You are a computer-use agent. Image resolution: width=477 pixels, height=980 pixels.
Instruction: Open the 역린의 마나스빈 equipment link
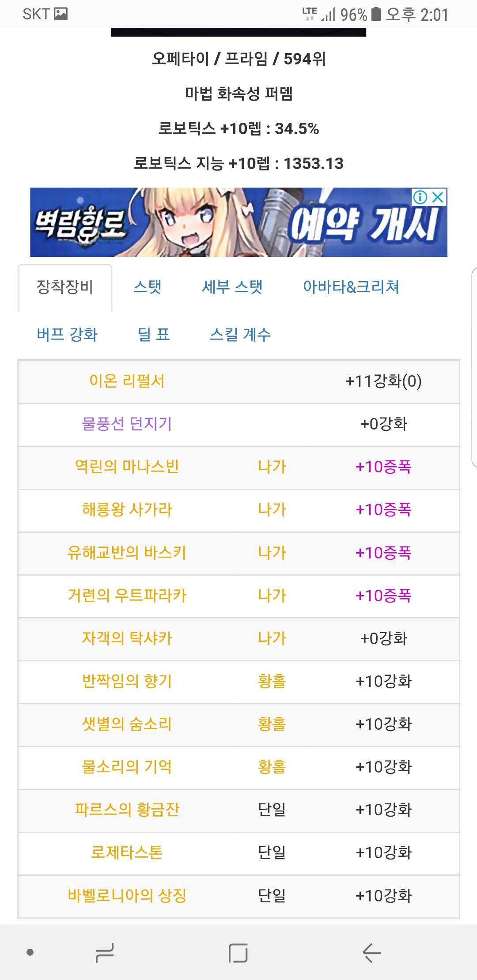tap(127, 467)
